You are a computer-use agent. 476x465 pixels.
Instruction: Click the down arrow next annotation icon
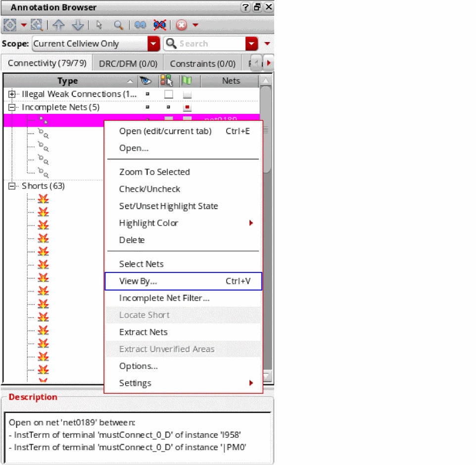click(x=78, y=25)
